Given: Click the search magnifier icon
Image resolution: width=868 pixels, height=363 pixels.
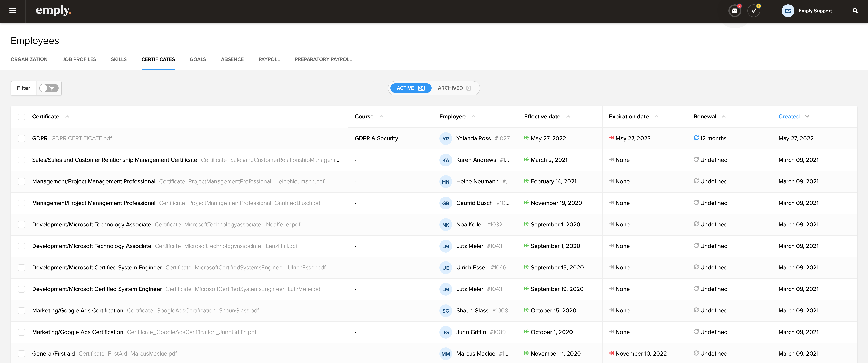Looking at the screenshot, I should click(855, 11).
